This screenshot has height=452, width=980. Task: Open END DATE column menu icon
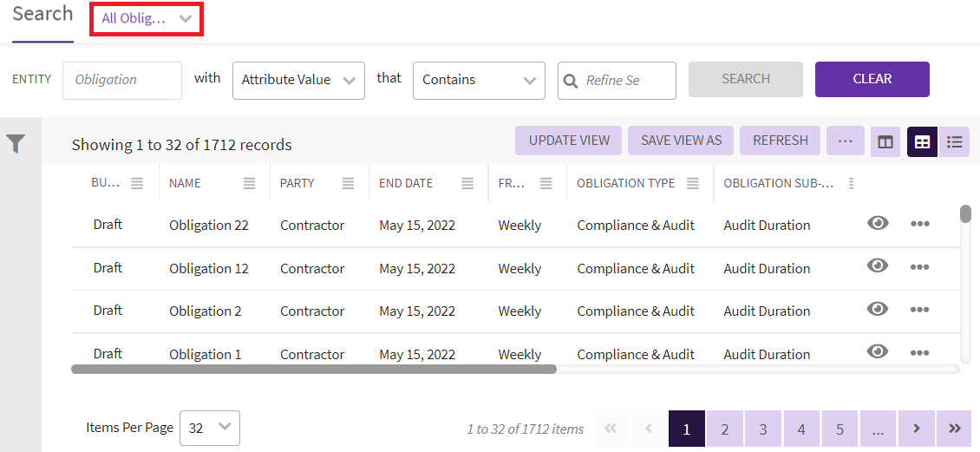coord(467,183)
